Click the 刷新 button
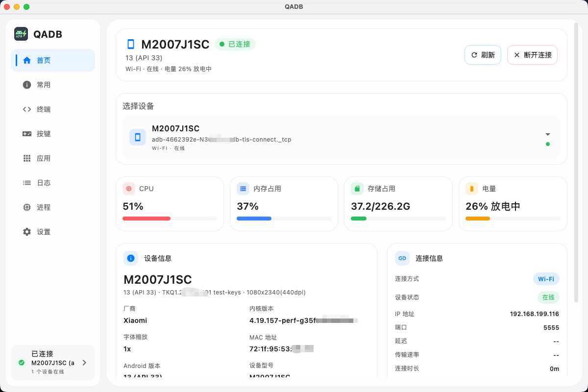Screen dimensions: 588x392 pyautogui.click(x=483, y=55)
